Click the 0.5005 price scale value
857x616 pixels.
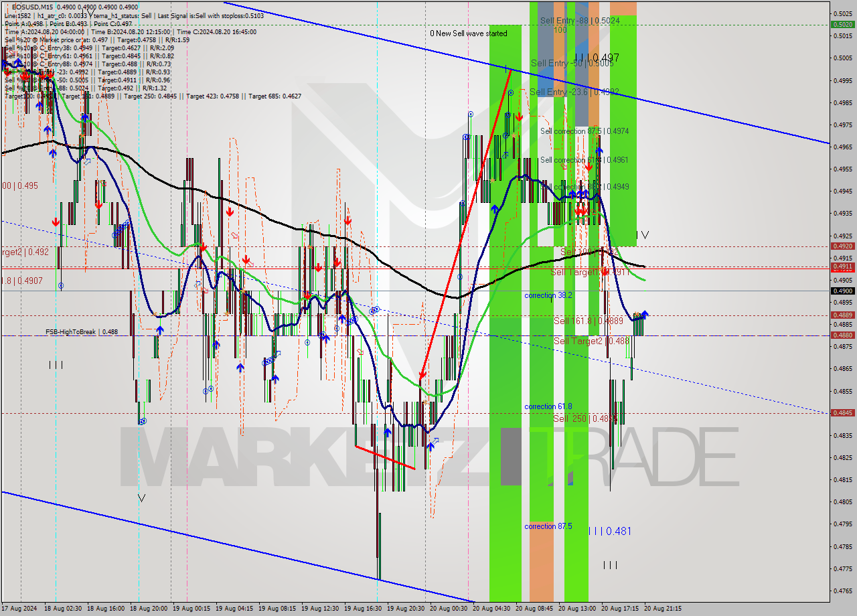[843, 58]
